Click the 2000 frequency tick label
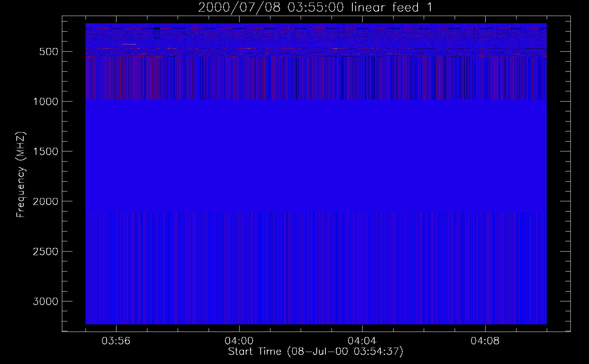 (x=46, y=201)
